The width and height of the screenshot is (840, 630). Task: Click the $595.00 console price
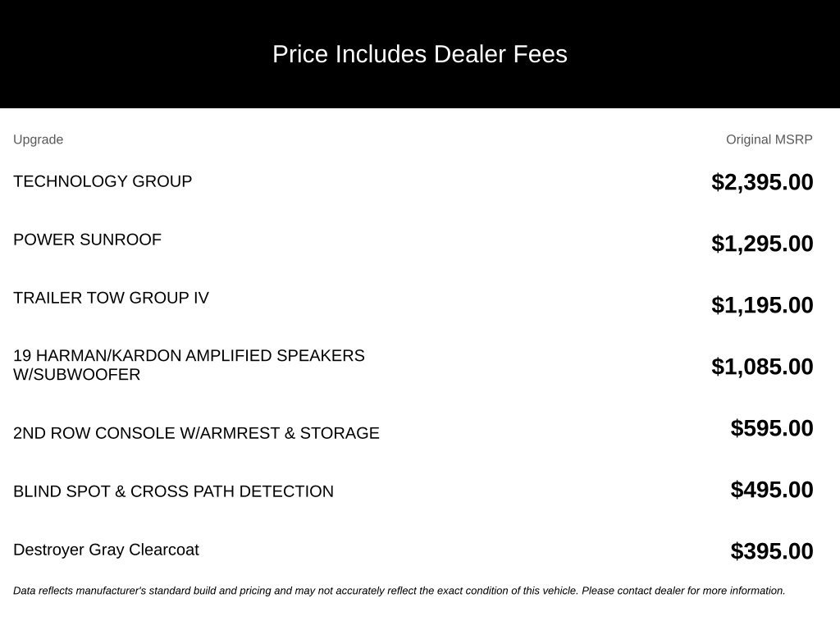[x=771, y=428]
